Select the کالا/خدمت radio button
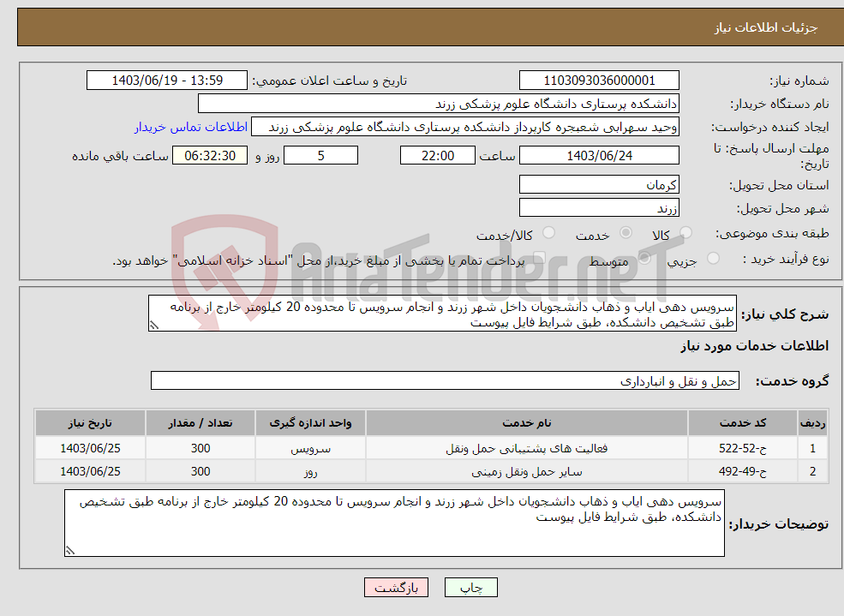Image resolution: width=844 pixels, height=616 pixels. tap(548, 232)
